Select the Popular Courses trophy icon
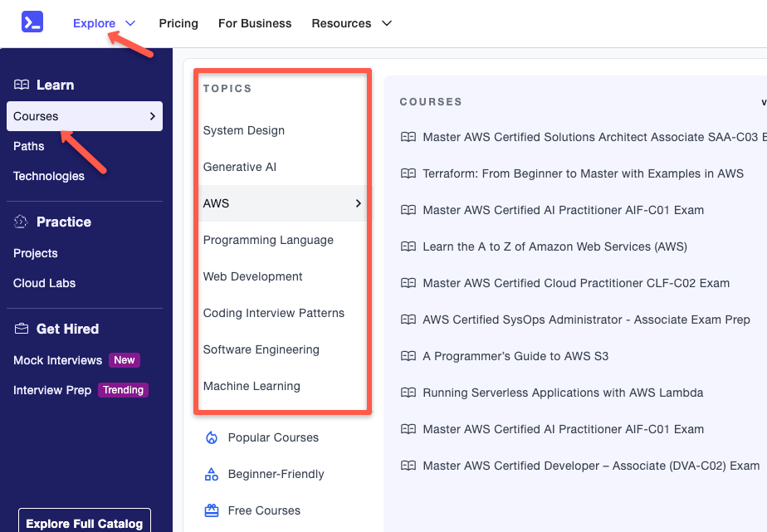 coord(211,437)
